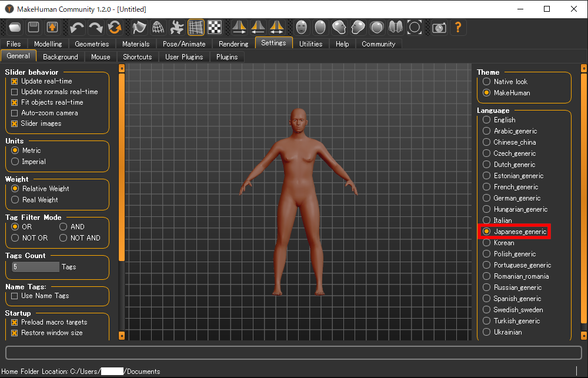The height and width of the screenshot is (378, 588).
Task: Open help via question mark icon
Action: coord(457,27)
